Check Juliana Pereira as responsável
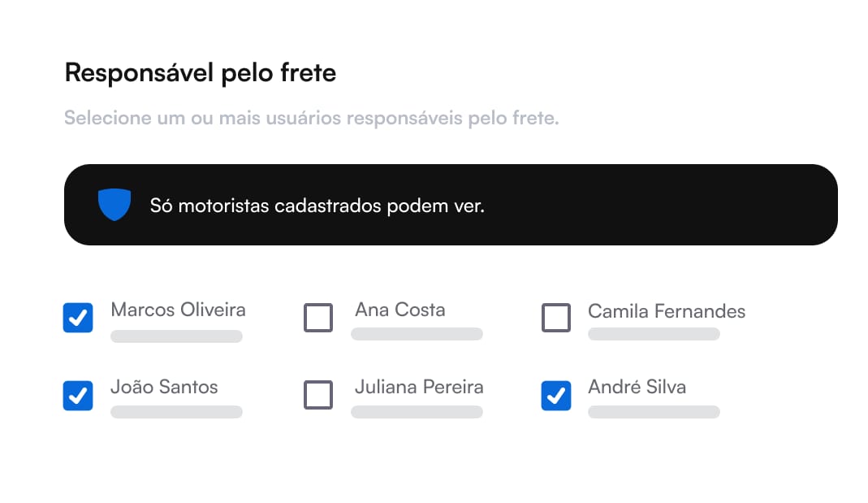The width and height of the screenshot is (868, 503). click(x=318, y=396)
